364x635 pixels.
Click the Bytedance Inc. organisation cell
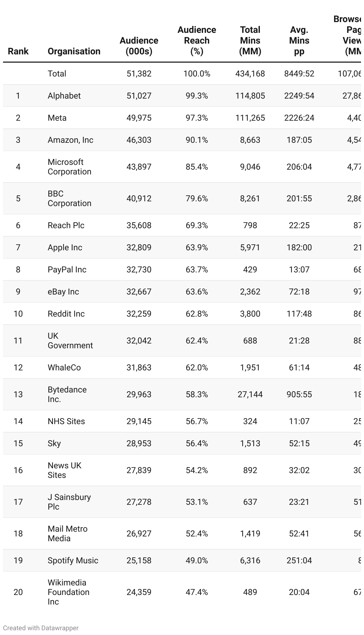(x=67, y=394)
